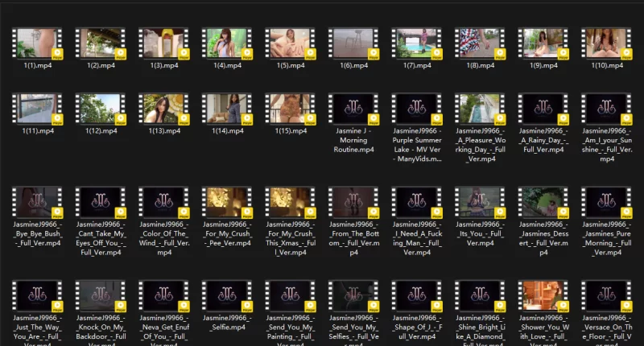The image size is (644, 346).
Task: Click the filename label 1(7).mp4
Action: point(417,65)
